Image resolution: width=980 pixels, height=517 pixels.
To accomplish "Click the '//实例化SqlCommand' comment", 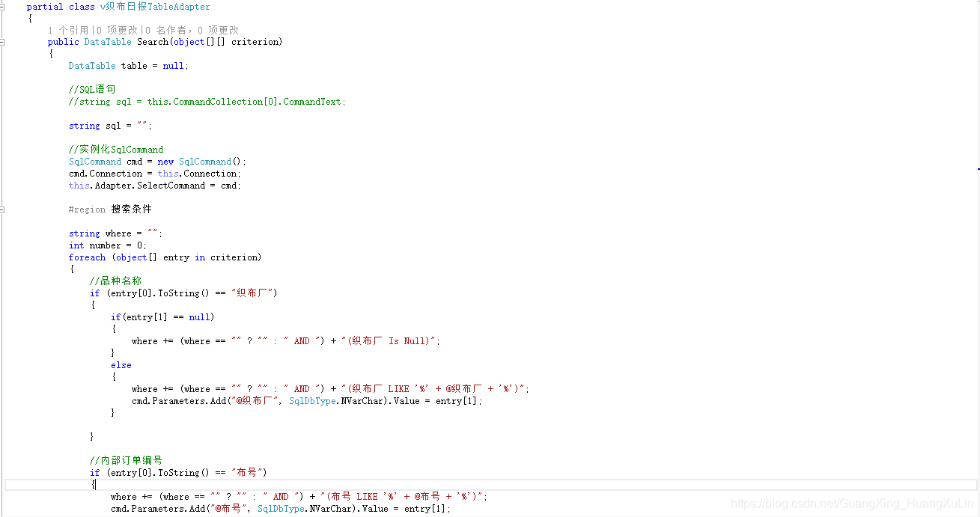I will point(116,150).
